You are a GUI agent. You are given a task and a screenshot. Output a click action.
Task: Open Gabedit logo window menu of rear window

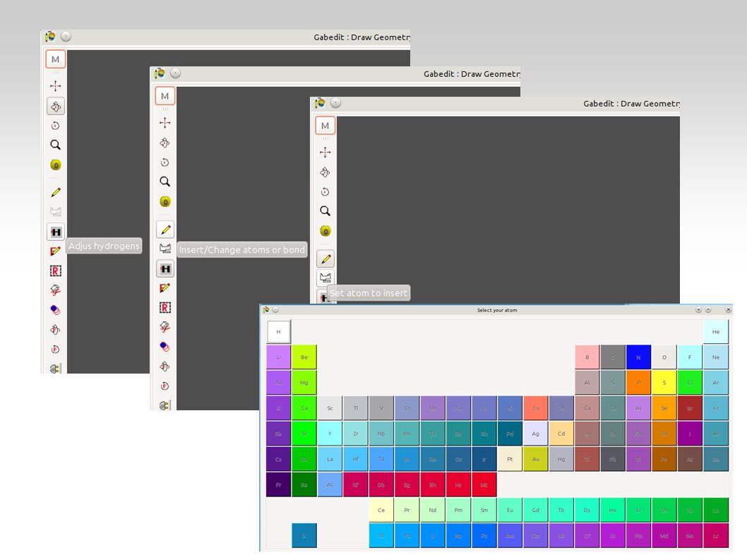point(50,37)
